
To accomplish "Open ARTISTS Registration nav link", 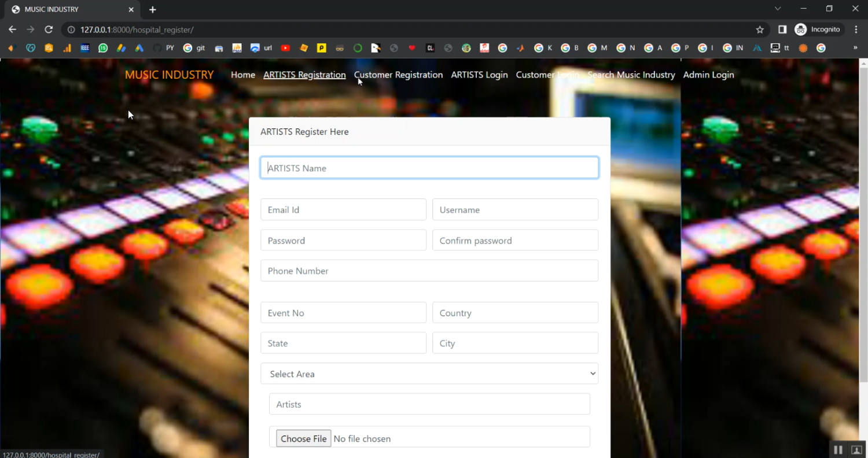I will point(304,75).
